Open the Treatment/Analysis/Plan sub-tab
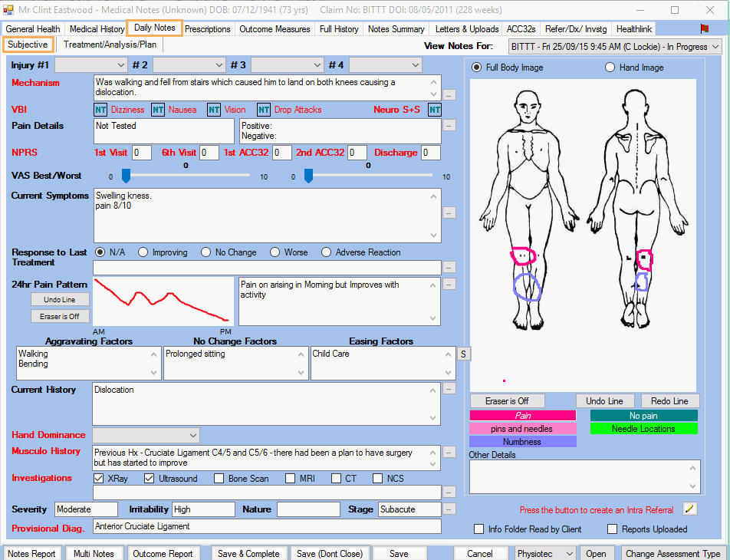The width and height of the screenshot is (730, 560). click(x=110, y=45)
